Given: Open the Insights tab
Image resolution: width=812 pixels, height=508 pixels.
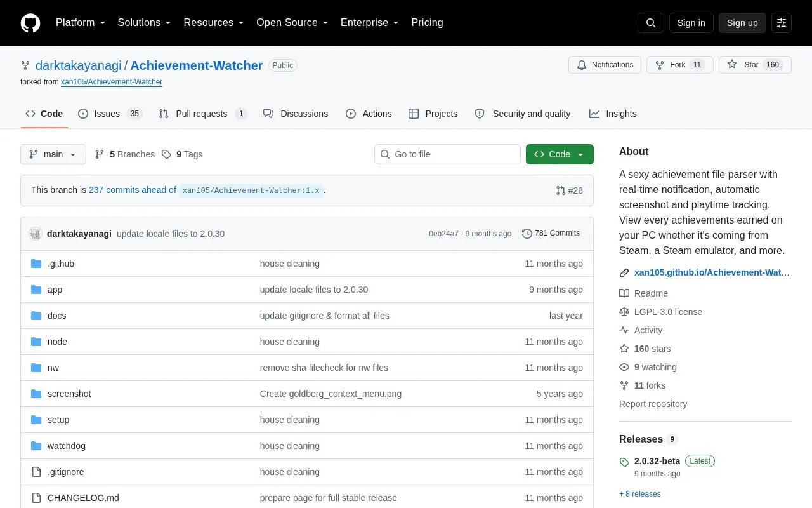Looking at the screenshot, I should (613, 114).
